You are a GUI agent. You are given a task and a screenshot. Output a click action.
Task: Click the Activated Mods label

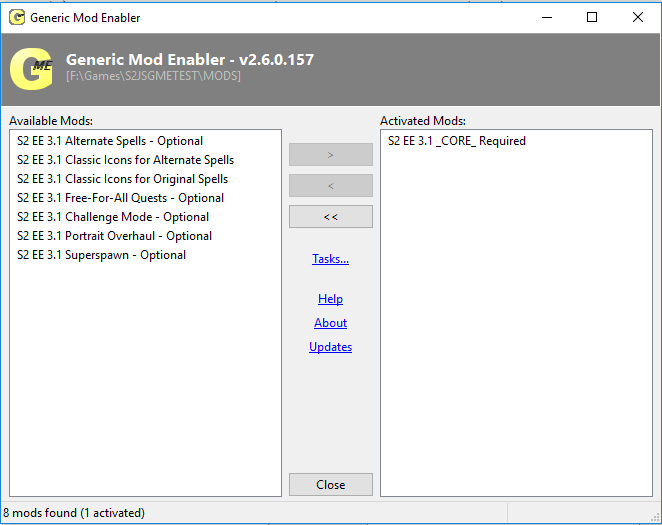coord(423,121)
